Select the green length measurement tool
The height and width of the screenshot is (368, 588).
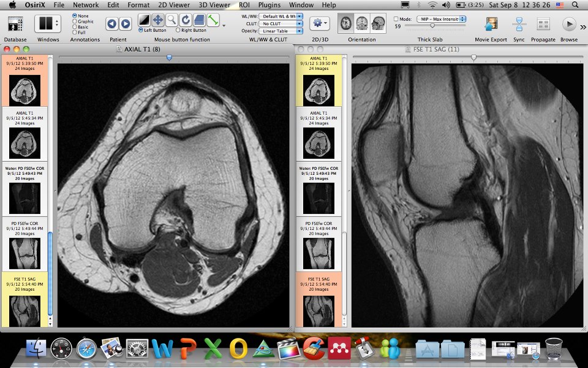coord(211,20)
